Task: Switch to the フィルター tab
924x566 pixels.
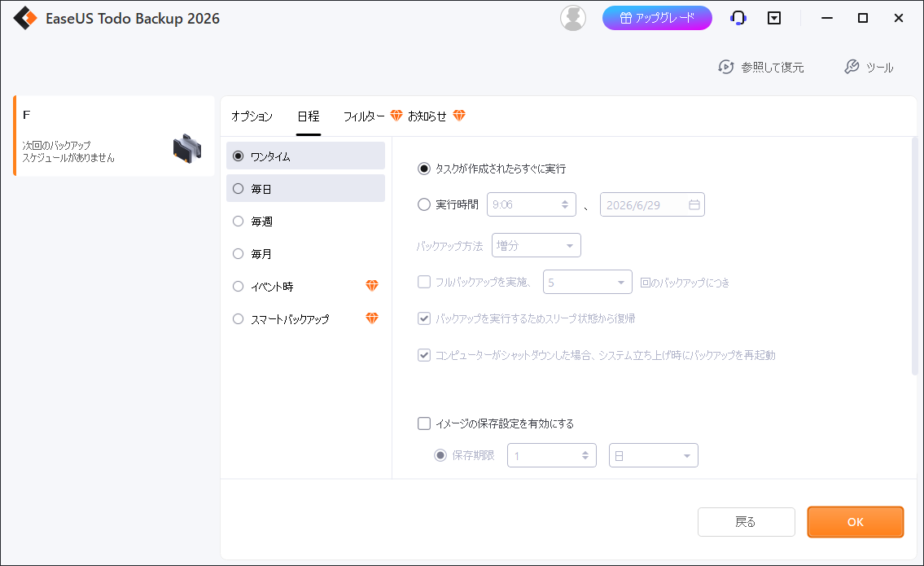Action: tap(364, 116)
